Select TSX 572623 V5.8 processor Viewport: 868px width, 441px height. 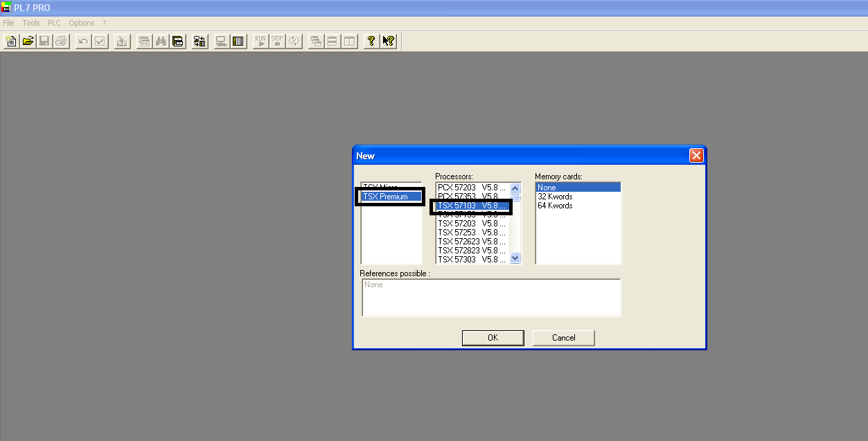tap(472, 242)
